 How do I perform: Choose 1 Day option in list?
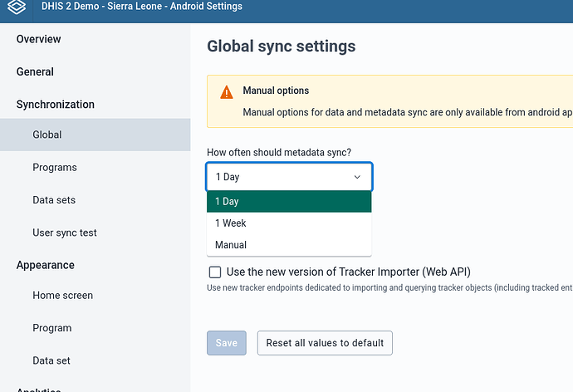click(289, 201)
